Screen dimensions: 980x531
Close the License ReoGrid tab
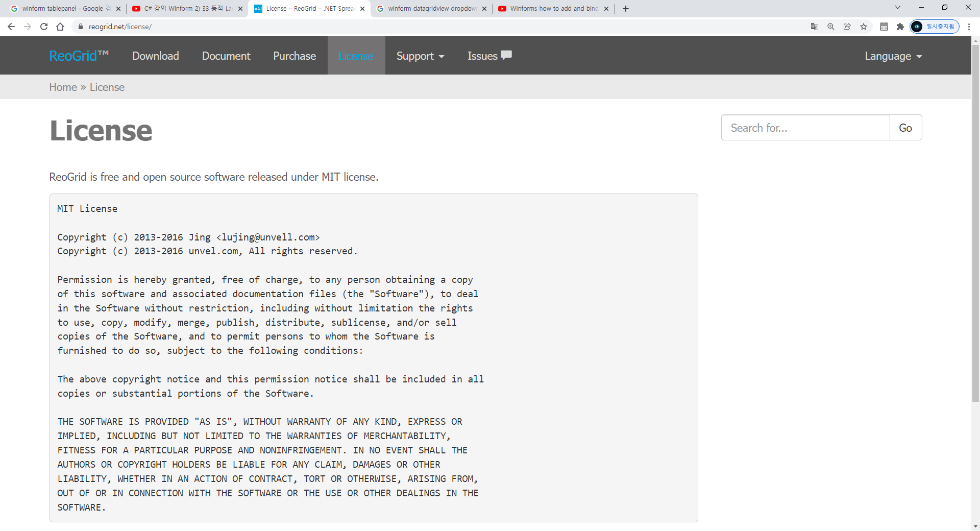point(362,9)
